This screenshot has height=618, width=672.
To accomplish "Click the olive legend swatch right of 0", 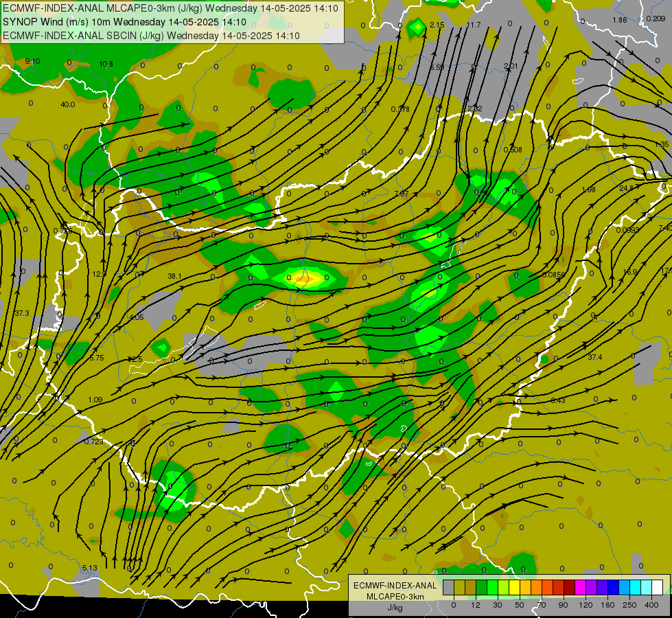I will tap(460, 587).
